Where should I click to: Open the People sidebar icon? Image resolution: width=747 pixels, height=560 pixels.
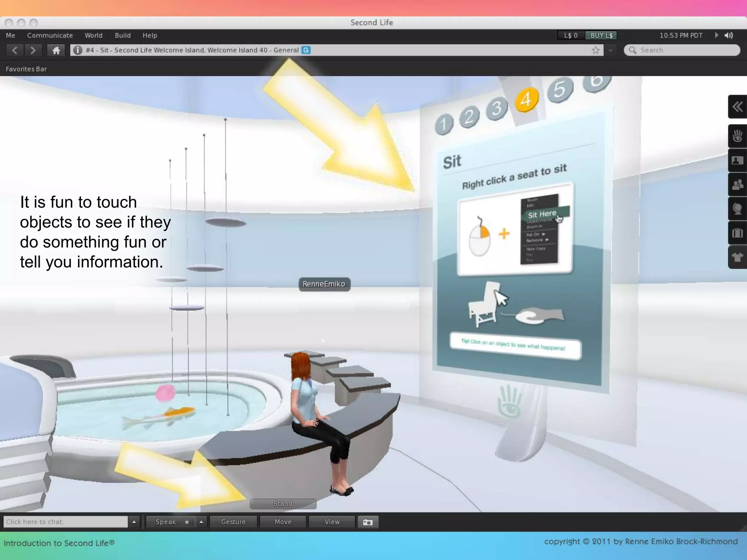click(737, 184)
